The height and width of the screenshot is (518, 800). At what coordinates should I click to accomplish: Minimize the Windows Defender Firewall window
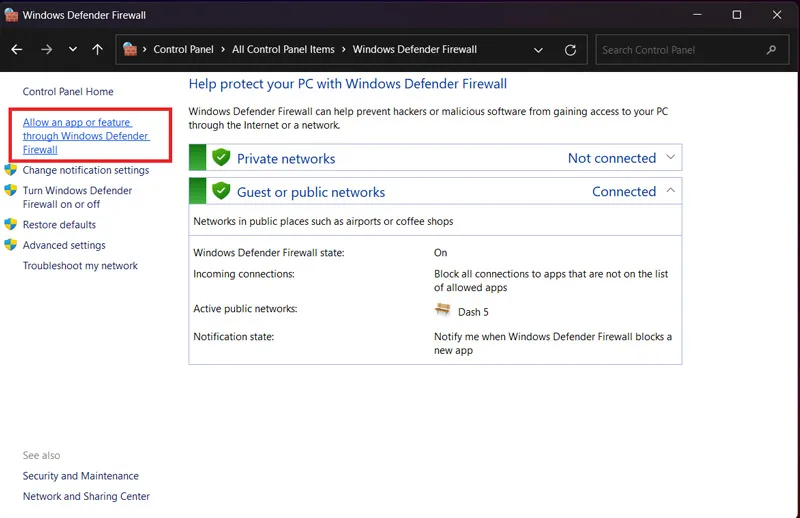[697, 15]
